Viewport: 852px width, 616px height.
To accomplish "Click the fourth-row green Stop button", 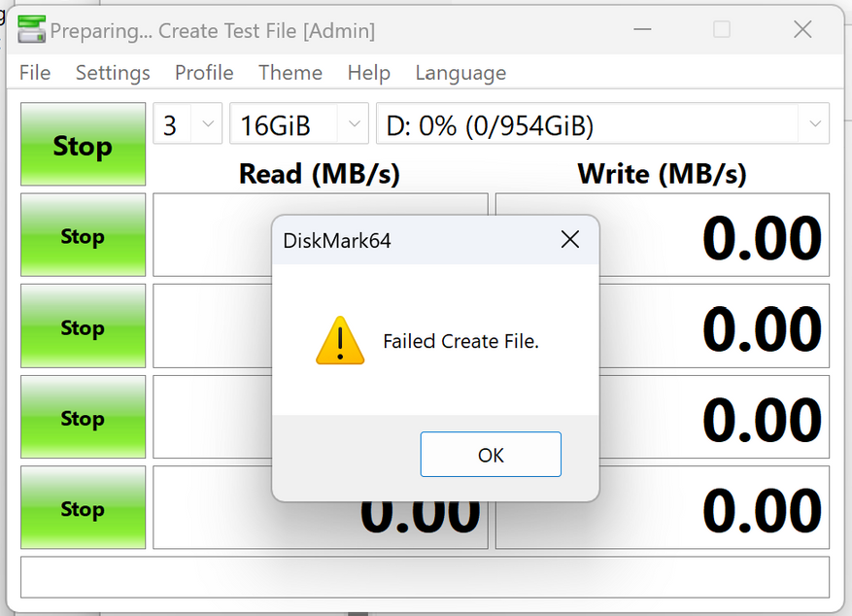I will point(83,418).
